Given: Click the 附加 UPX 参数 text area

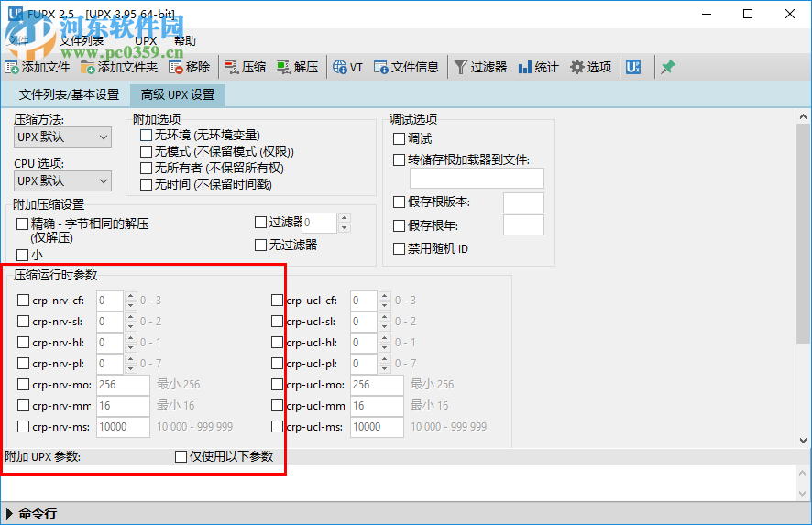Looking at the screenshot, I should 398,483.
